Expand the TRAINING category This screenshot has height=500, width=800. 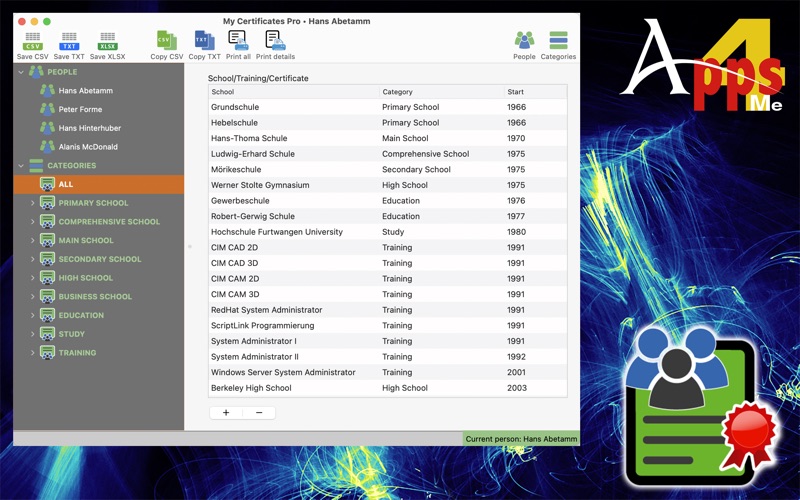click(x=33, y=353)
